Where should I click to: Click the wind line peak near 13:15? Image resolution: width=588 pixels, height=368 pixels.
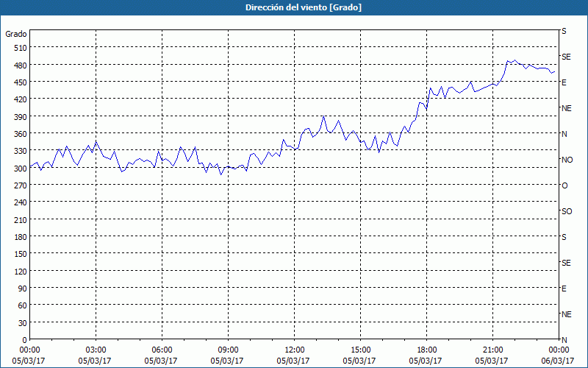[x=323, y=116]
